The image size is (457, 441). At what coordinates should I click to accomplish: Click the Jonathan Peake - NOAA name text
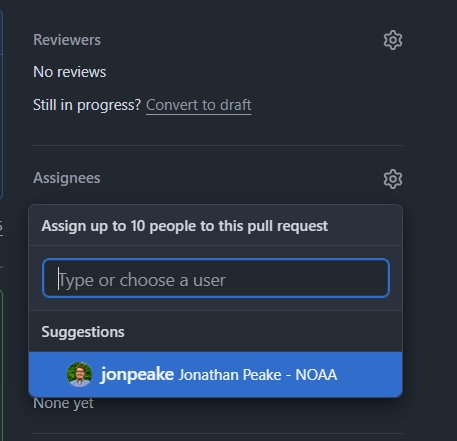(x=258, y=375)
